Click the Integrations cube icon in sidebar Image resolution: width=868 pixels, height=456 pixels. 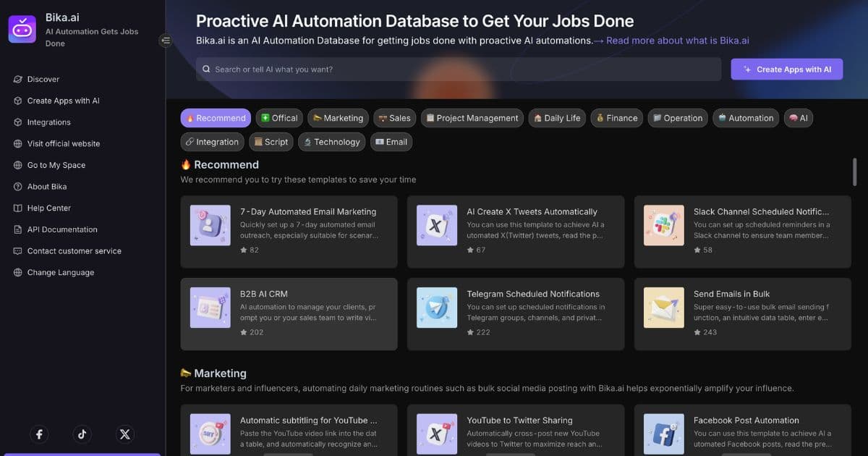pos(19,122)
